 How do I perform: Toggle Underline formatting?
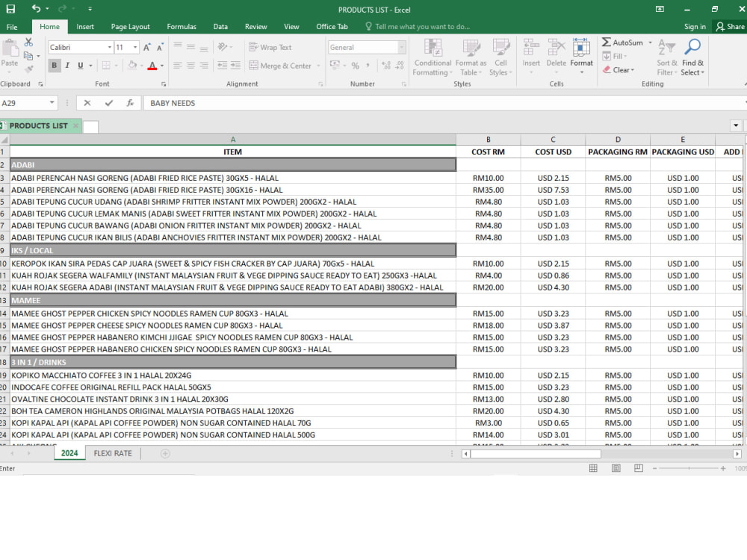pos(80,65)
